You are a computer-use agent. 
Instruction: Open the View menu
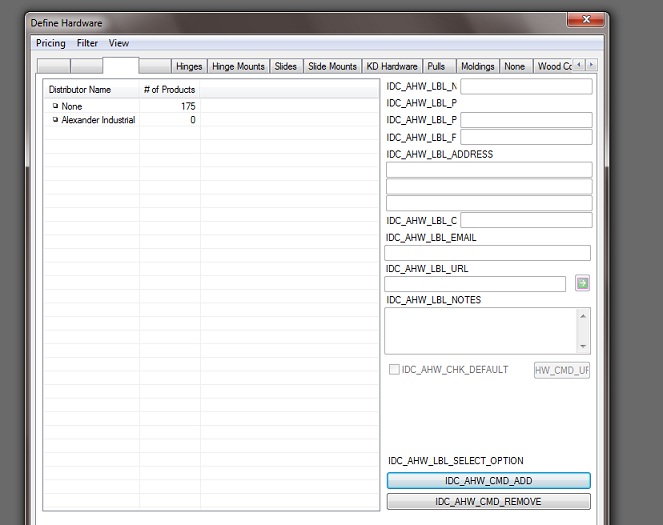(x=118, y=43)
